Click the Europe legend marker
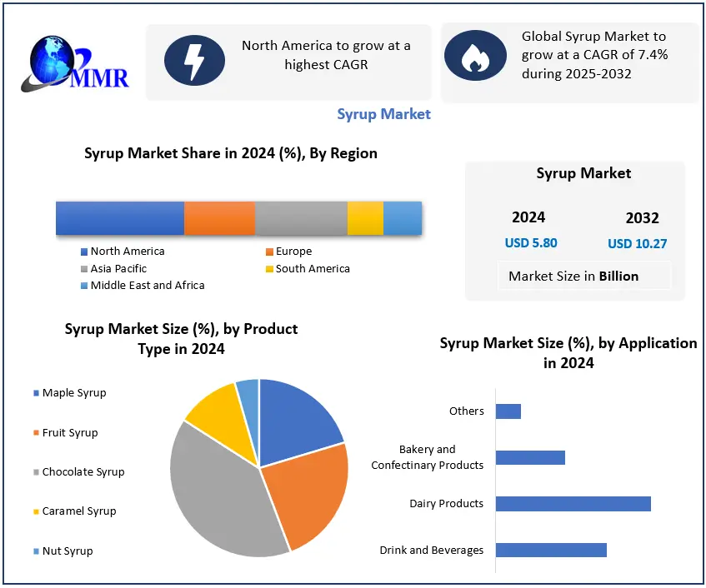The image size is (706, 588). [x=269, y=252]
